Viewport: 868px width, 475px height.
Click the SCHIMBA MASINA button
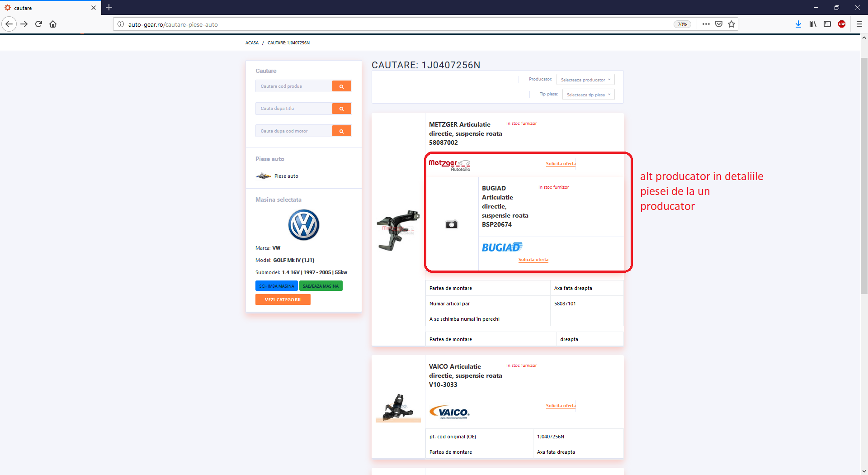coord(277,286)
